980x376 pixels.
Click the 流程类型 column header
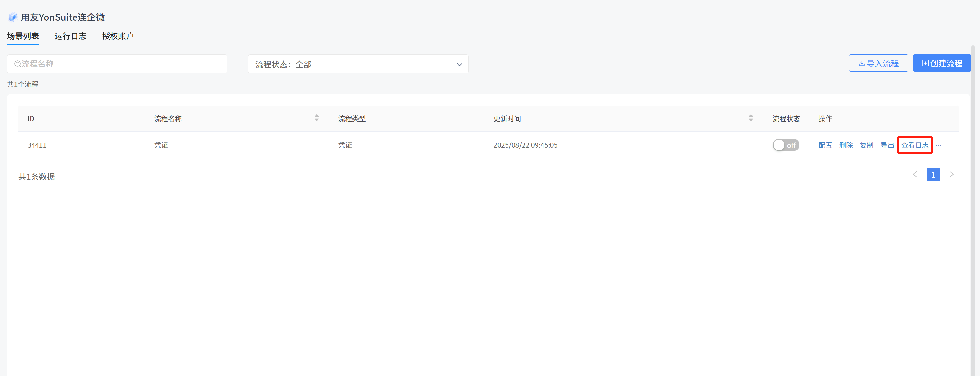pos(352,119)
